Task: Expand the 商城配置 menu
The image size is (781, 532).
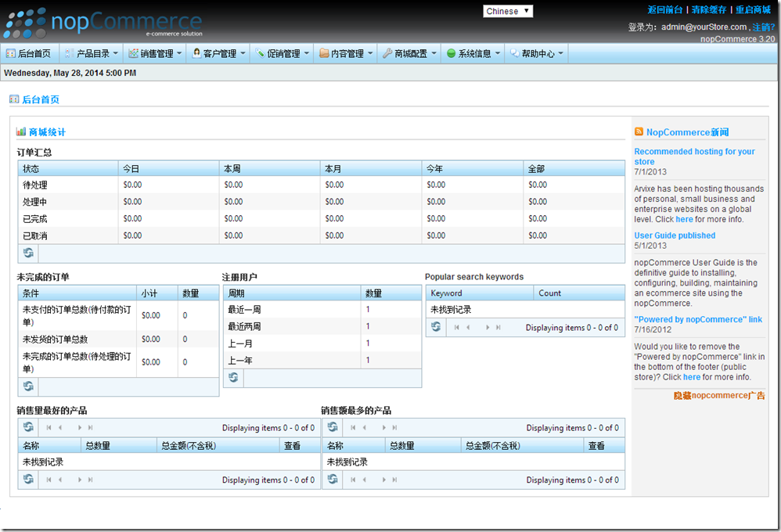Action: pos(409,54)
